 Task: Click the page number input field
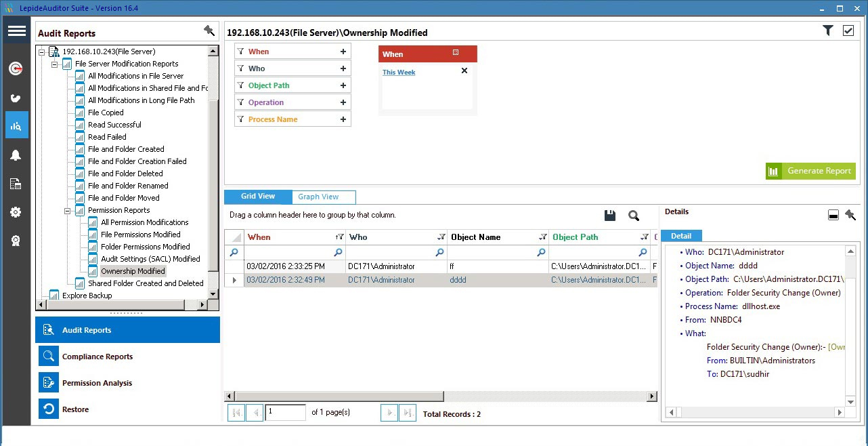click(x=285, y=412)
